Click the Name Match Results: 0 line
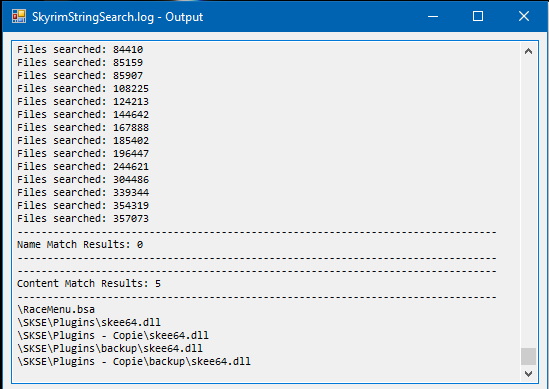 pyautogui.click(x=80, y=244)
